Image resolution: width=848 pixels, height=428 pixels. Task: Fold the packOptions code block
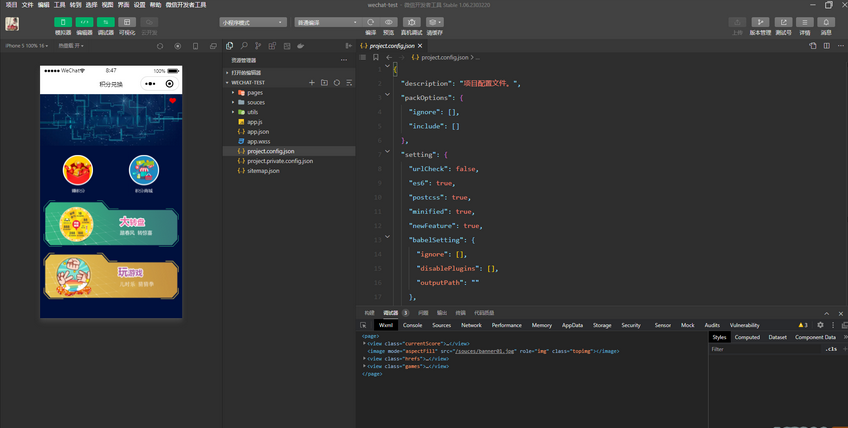coord(387,95)
